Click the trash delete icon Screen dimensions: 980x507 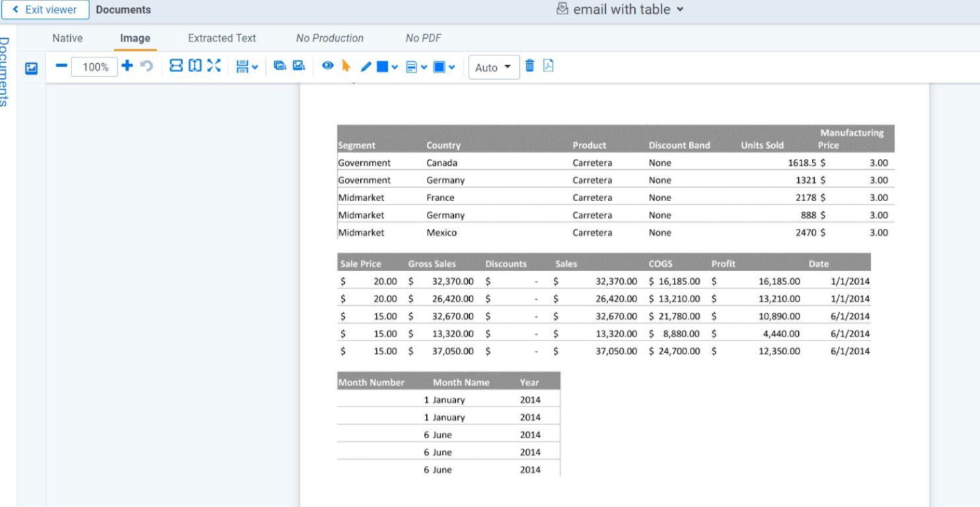click(x=530, y=66)
